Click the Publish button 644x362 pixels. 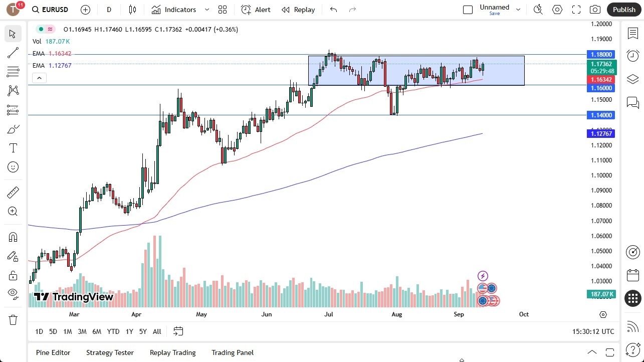pos(624,9)
